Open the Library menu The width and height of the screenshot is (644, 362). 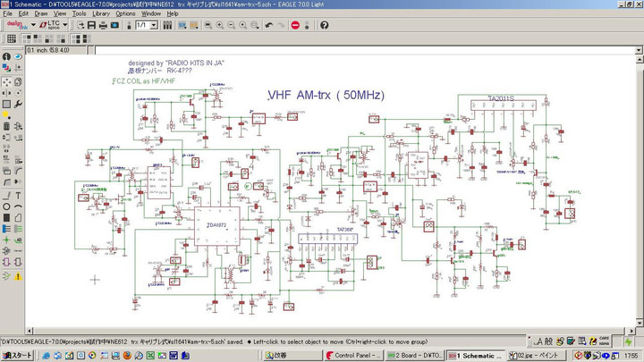click(101, 13)
